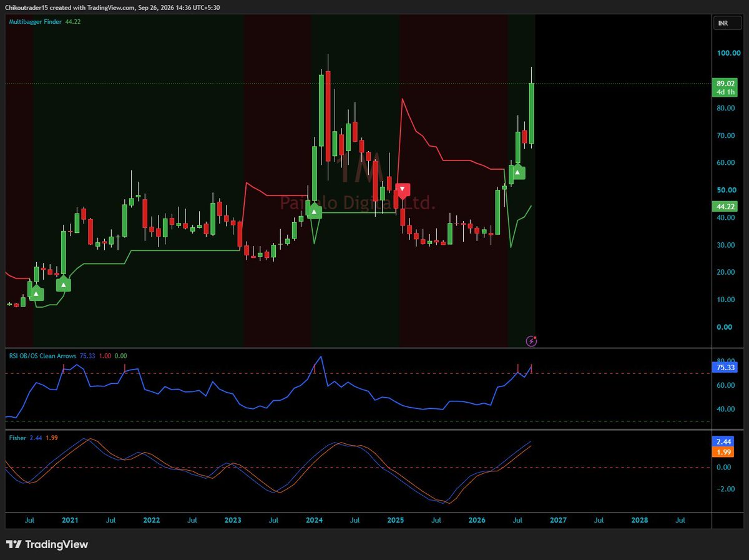Click the green buy arrow near Jul 2026

tap(518, 172)
